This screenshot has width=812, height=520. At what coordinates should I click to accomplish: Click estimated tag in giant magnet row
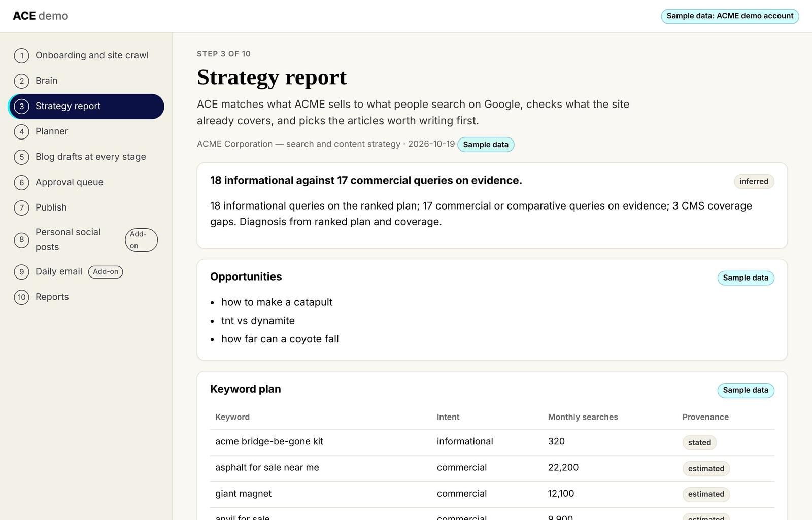(706, 494)
